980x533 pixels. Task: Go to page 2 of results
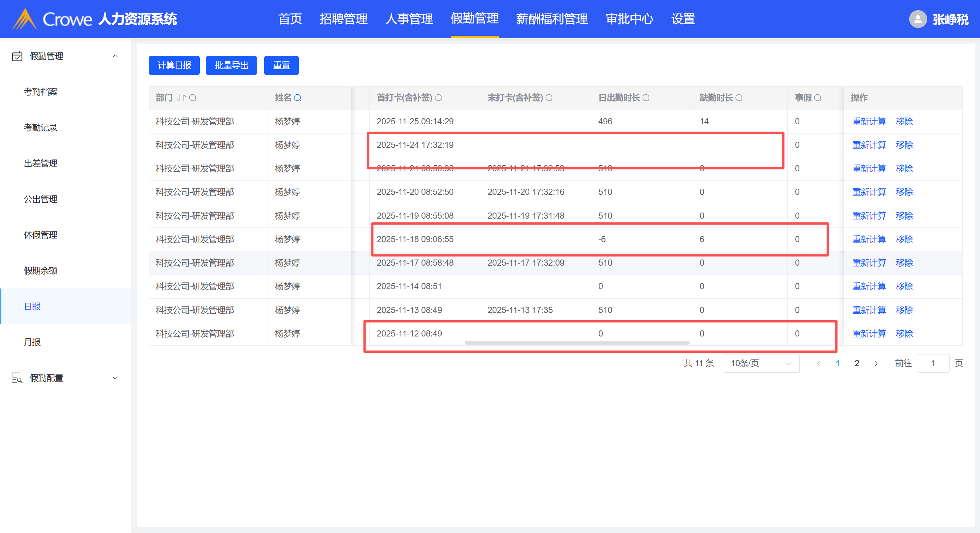click(857, 363)
